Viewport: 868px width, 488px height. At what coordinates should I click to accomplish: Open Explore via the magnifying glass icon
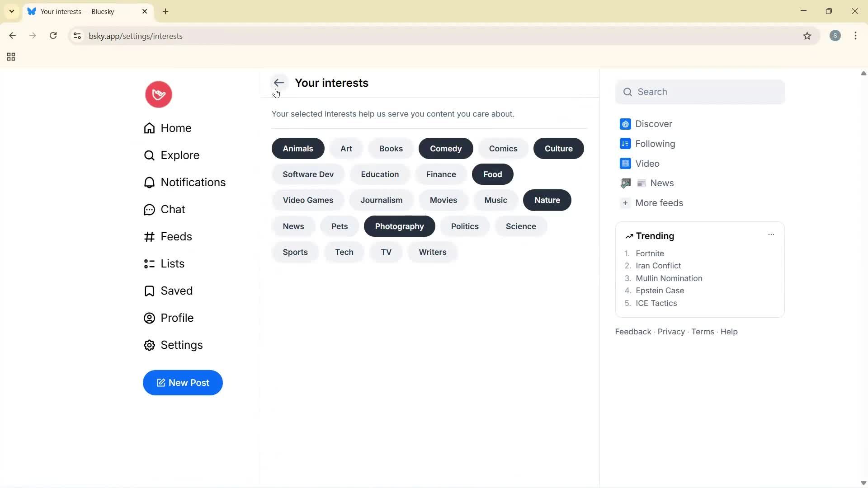[x=149, y=155]
